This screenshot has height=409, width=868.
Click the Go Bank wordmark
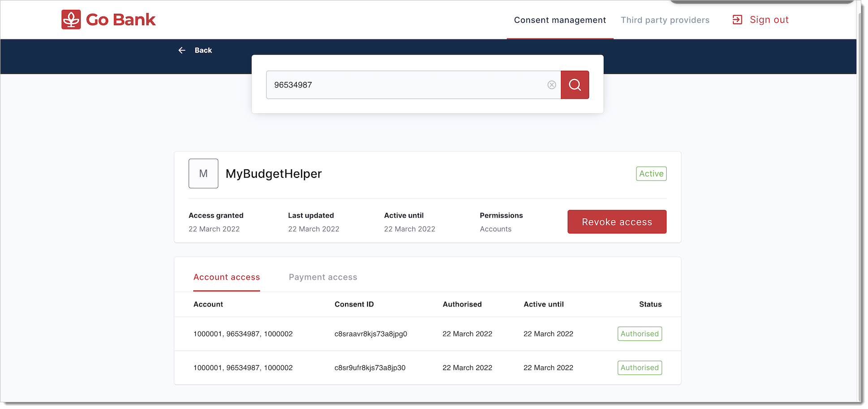click(121, 20)
